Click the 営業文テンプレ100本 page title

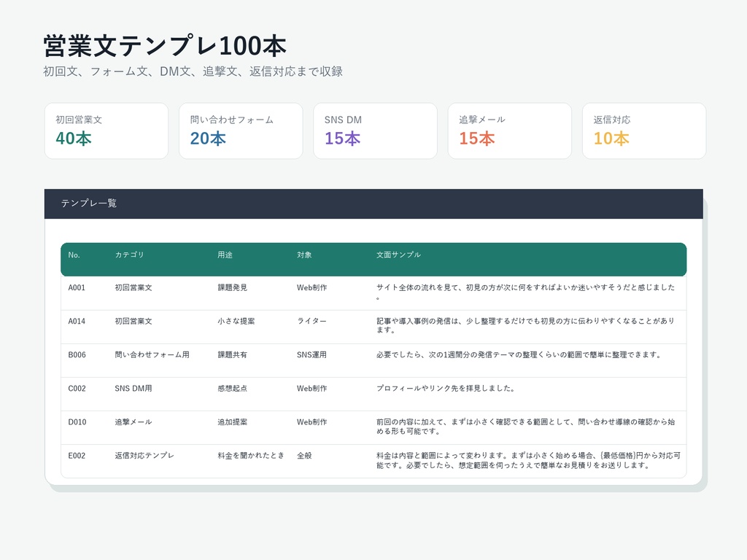(165, 46)
